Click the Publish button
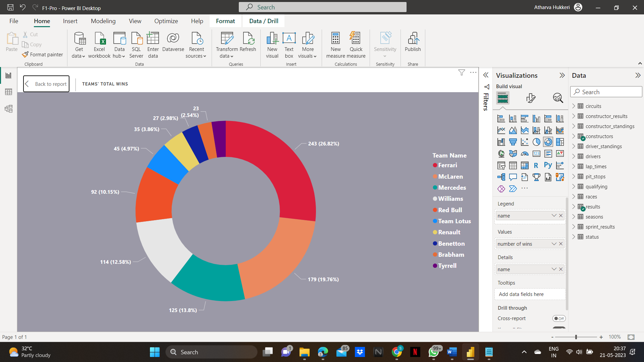644x362 pixels. 413,42
